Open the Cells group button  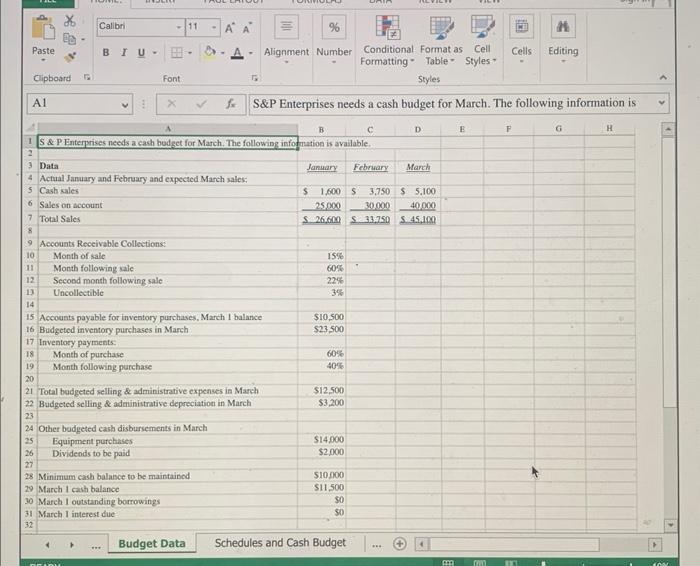[x=521, y=40]
